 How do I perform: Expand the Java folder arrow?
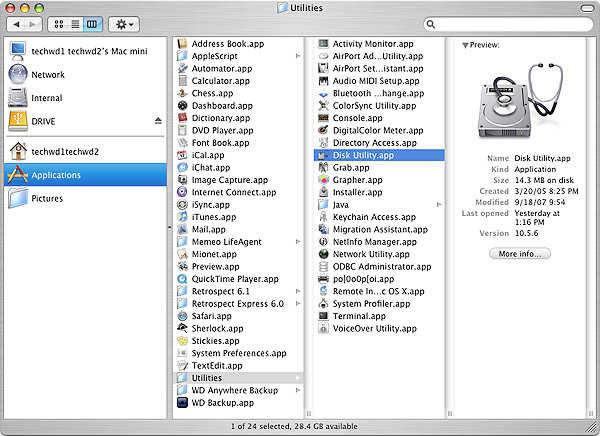click(439, 204)
